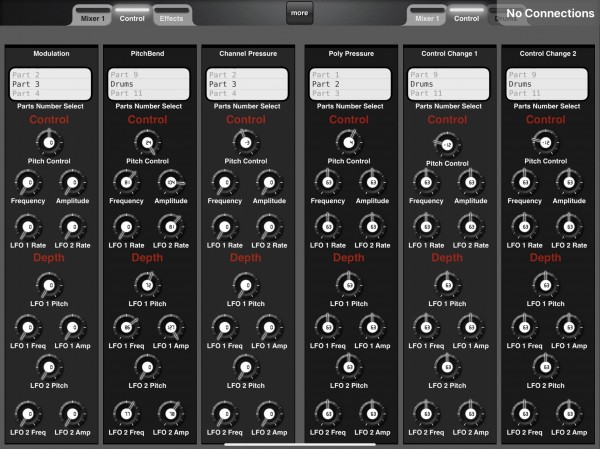Screen dimensions: 600x449
Task: Select the right Control tab
Action: tap(466, 15)
